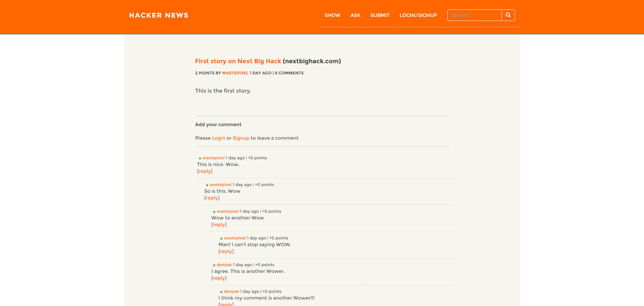
Task: Focus the Search input field
Action: click(x=474, y=15)
